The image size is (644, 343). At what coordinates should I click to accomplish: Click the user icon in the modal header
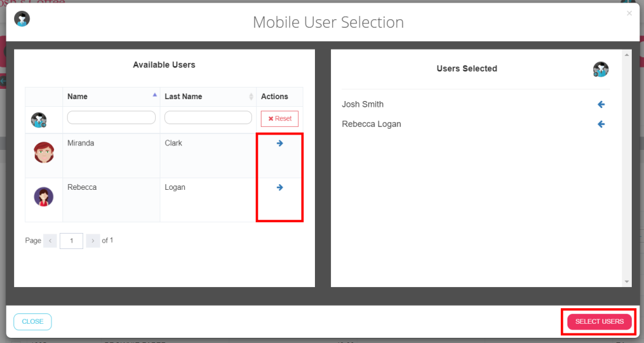point(22,19)
